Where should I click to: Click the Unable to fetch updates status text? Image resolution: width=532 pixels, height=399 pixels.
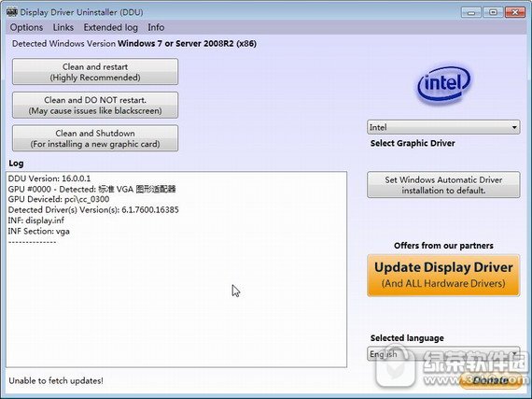pos(56,380)
